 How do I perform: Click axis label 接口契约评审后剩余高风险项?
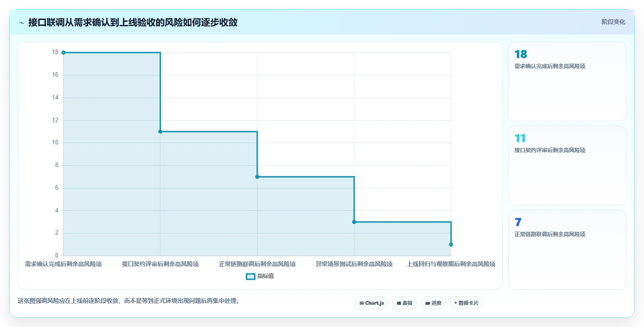[x=160, y=264]
